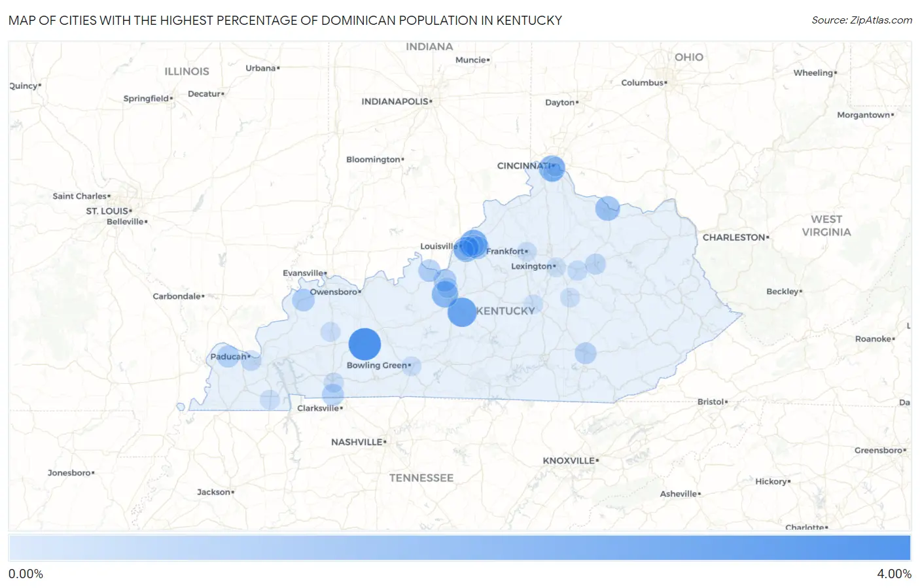Screen dimensions: 920x588
Task: Click the KENTUCKY state label
Action: click(x=506, y=311)
